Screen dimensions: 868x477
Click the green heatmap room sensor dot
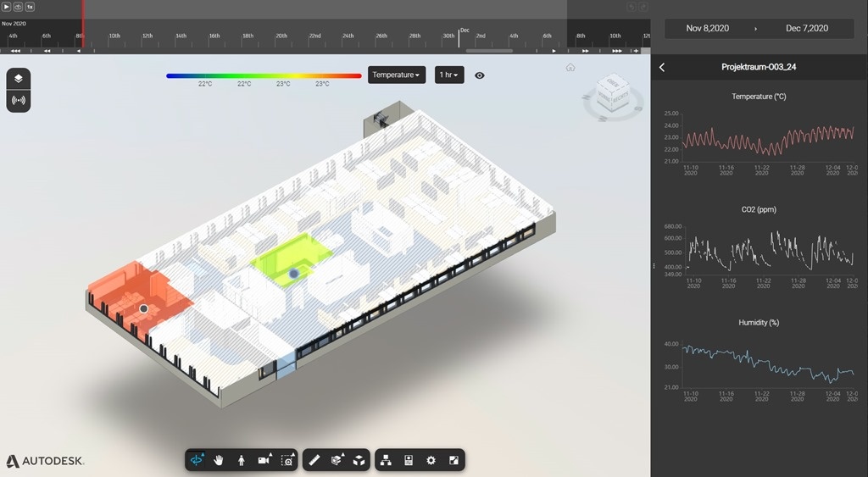[293, 274]
